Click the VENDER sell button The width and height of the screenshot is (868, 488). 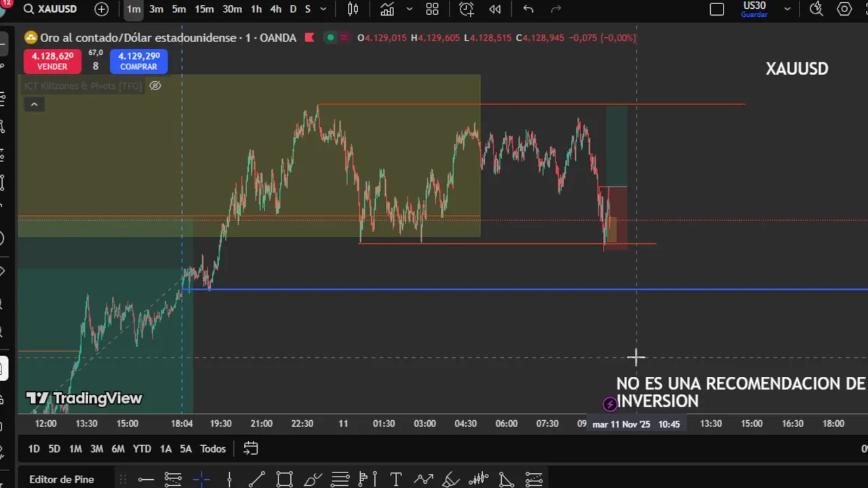coord(52,61)
